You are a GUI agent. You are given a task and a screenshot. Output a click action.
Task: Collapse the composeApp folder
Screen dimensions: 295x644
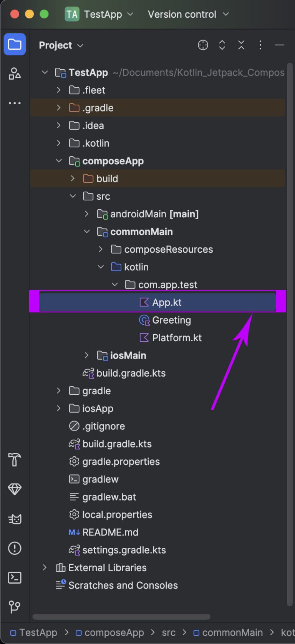click(x=59, y=161)
